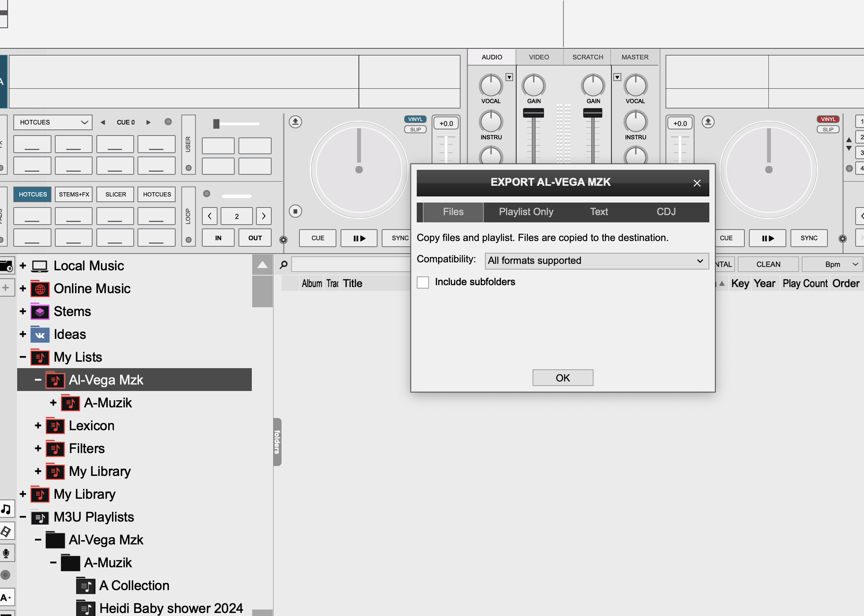864x616 pixels.
Task: Click the music note sidebar icon
Action: [x=6, y=509]
